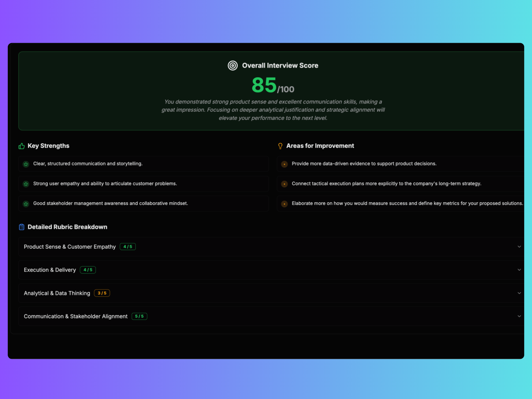Select the star icon next to the user empathy strength

(26, 184)
